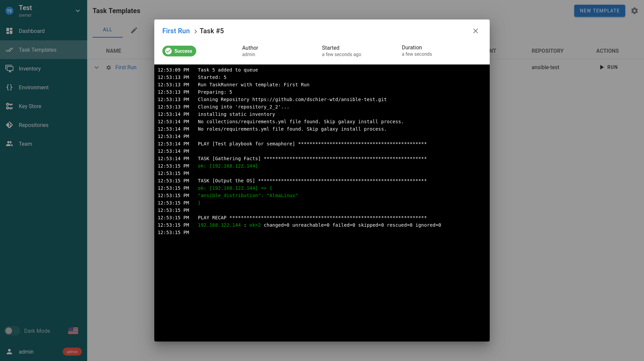The image size is (644, 361).
Task: Click the Team people icon
Action: tap(9, 144)
